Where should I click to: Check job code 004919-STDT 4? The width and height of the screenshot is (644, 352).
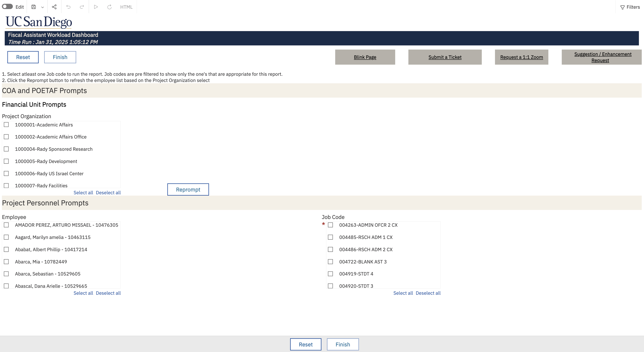330,274
